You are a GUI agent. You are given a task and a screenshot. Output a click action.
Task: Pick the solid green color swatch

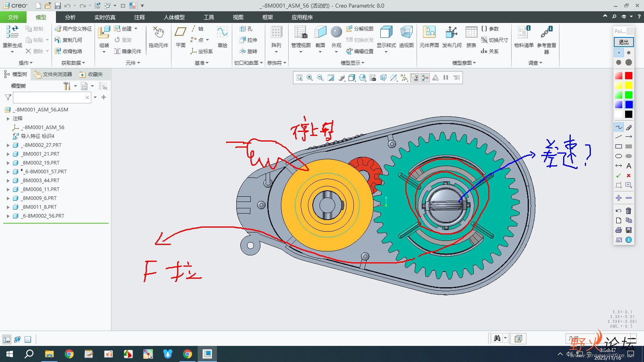pos(629,95)
